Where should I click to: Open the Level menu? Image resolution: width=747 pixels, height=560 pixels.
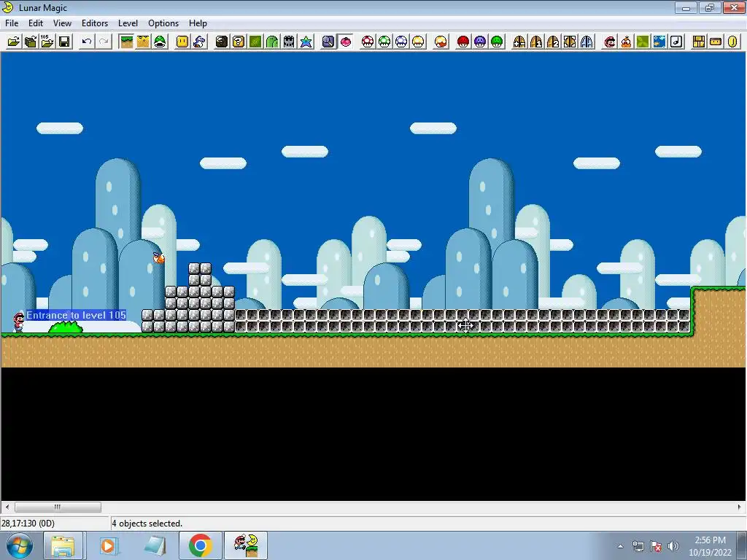click(x=128, y=23)
